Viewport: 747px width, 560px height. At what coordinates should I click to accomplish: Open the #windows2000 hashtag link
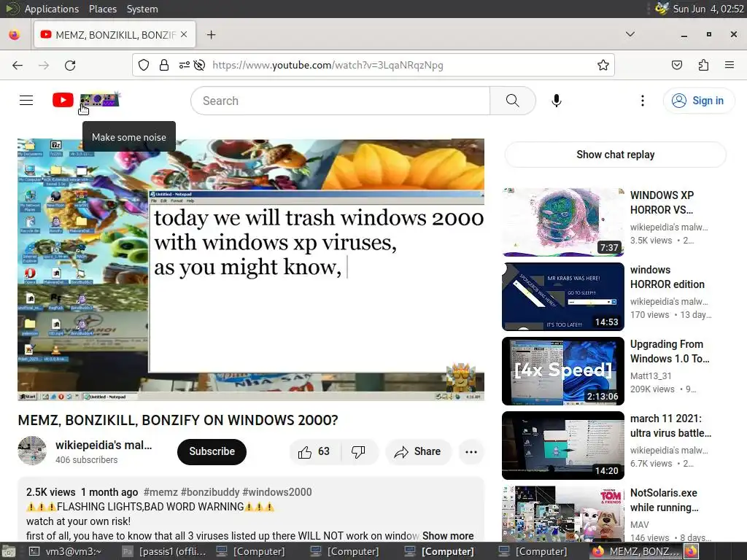point(276,492)
